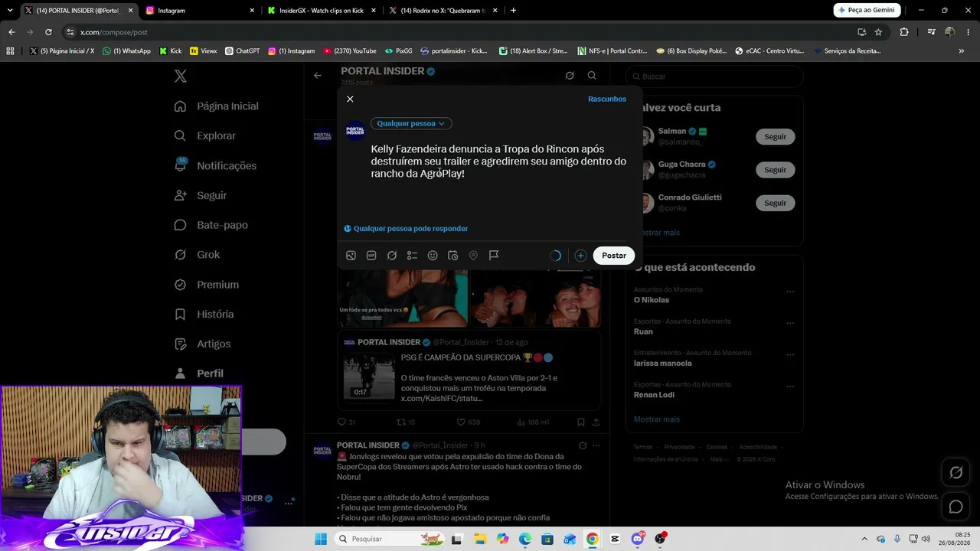Go back using profile header arrow
980x551 pixels.
click(318, 76)
